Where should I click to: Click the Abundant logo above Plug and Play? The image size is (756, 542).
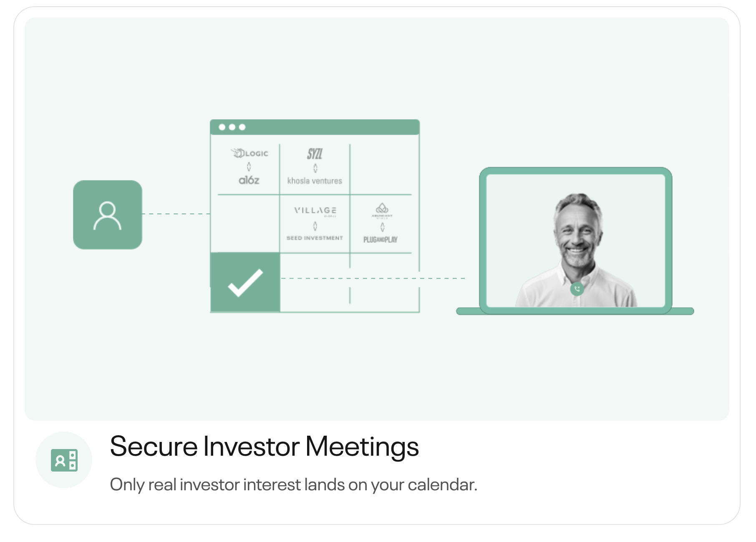(382, 211)
